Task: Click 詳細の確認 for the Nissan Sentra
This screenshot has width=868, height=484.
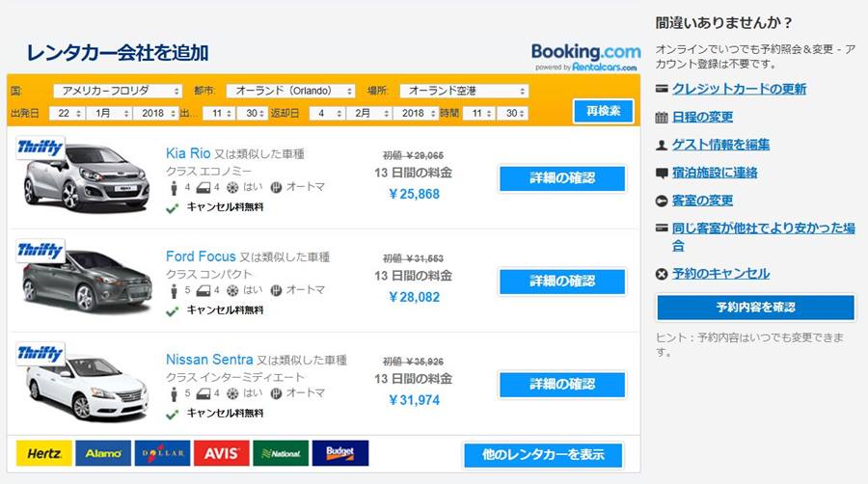Action: tap(562, 385)
